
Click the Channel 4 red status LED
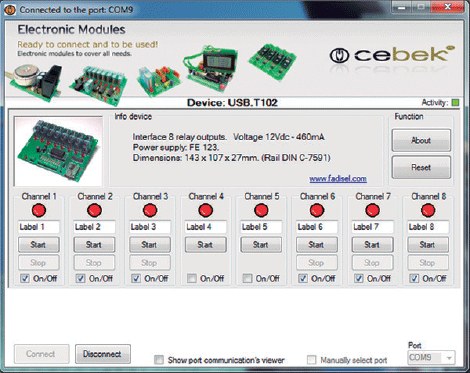click(205, 211)
